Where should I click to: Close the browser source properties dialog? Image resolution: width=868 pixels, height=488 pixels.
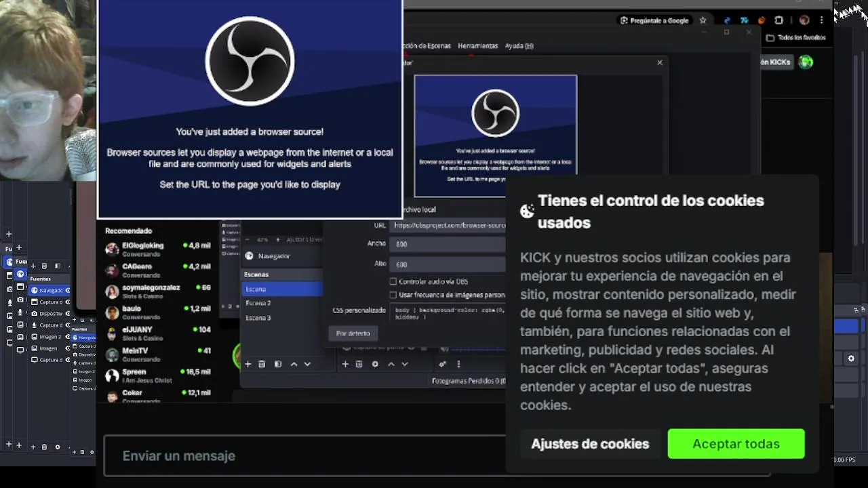(660, 62)
